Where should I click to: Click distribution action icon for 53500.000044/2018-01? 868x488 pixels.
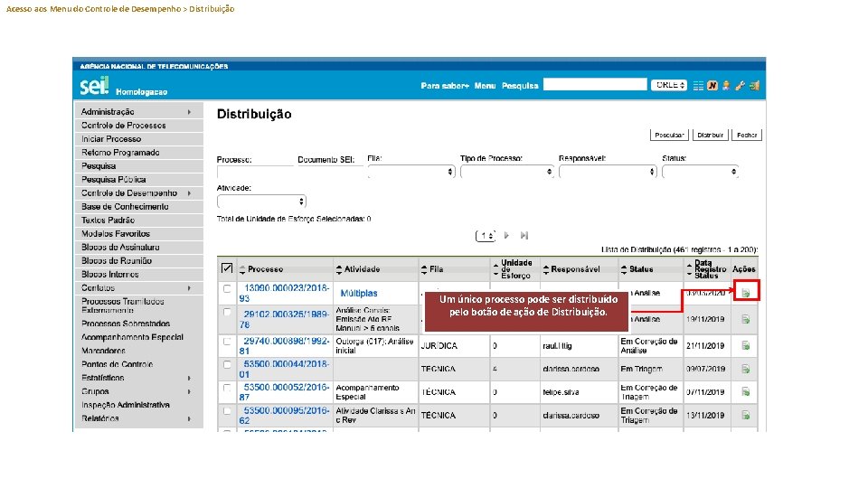pos(746,369)
